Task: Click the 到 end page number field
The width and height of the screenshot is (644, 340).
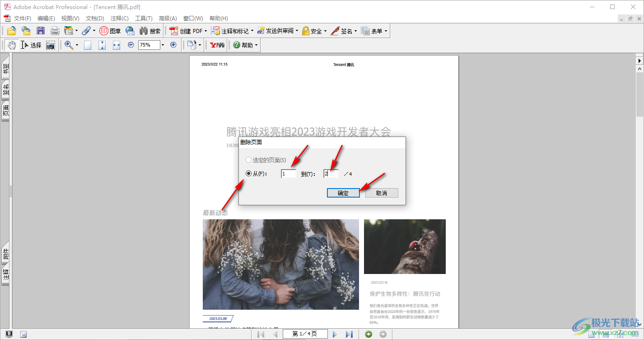Action: [331, 174]
